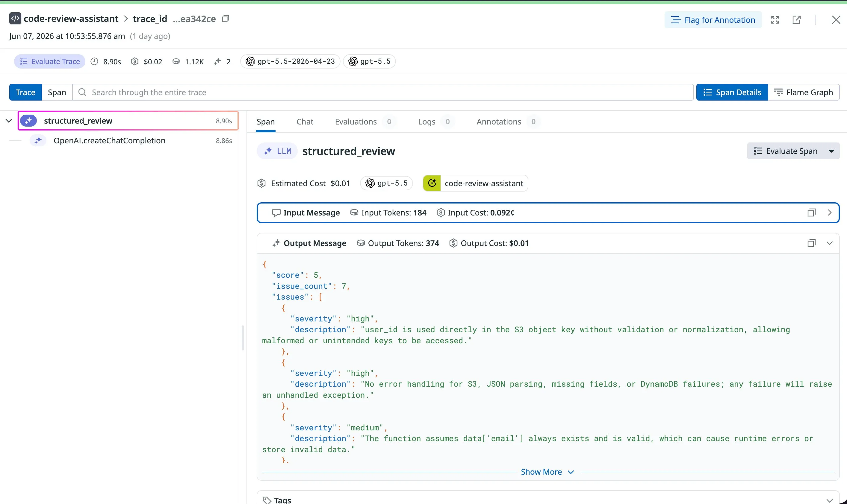Click the OpenAI.createChatCompletion span icon
This screenshot has width=847, height=504.
coord(38,141)
